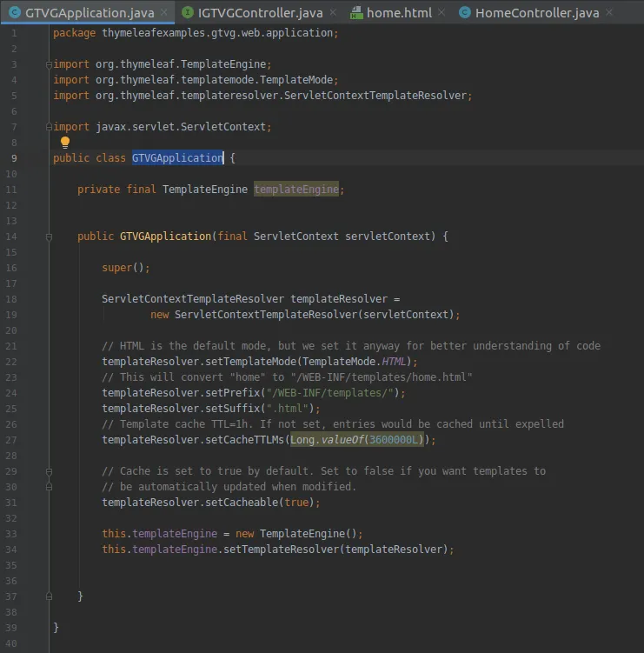Click new ServletContextTemplateResolver(servletContext) on line 19
Screen dimensions: 644x653
click(x=302, y=315)
